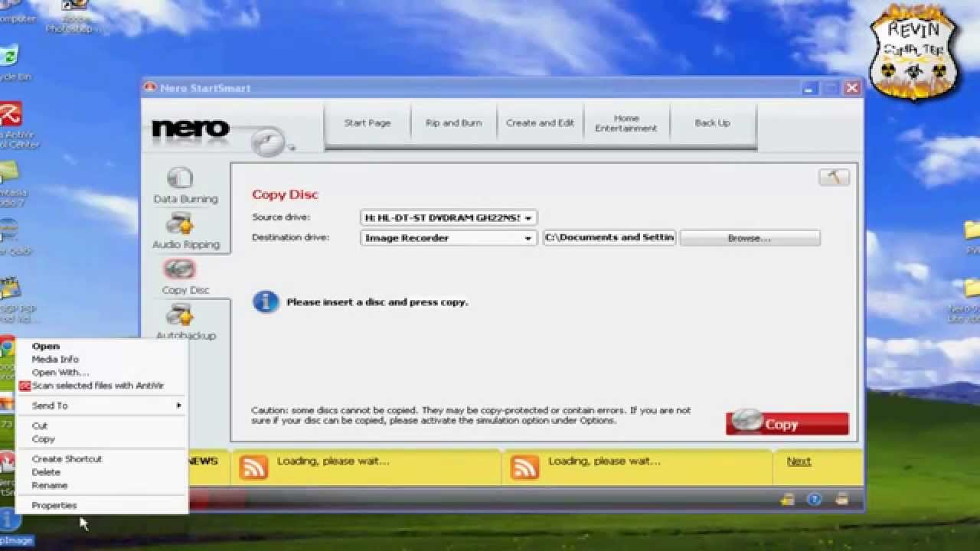Switch to the Rip and Burn tab

pos(454,123)
